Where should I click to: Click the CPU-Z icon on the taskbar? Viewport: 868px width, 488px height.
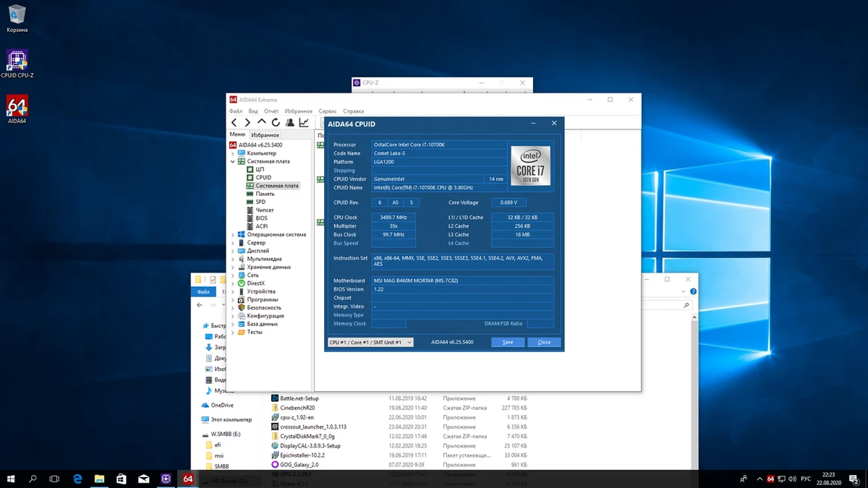(166, 479)
